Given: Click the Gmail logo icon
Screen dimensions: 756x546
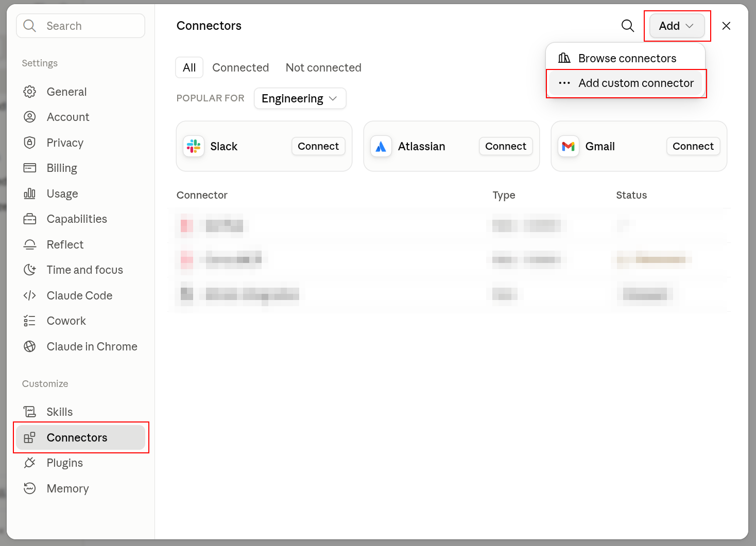Looking at the screenshot, I should (569, 146).
